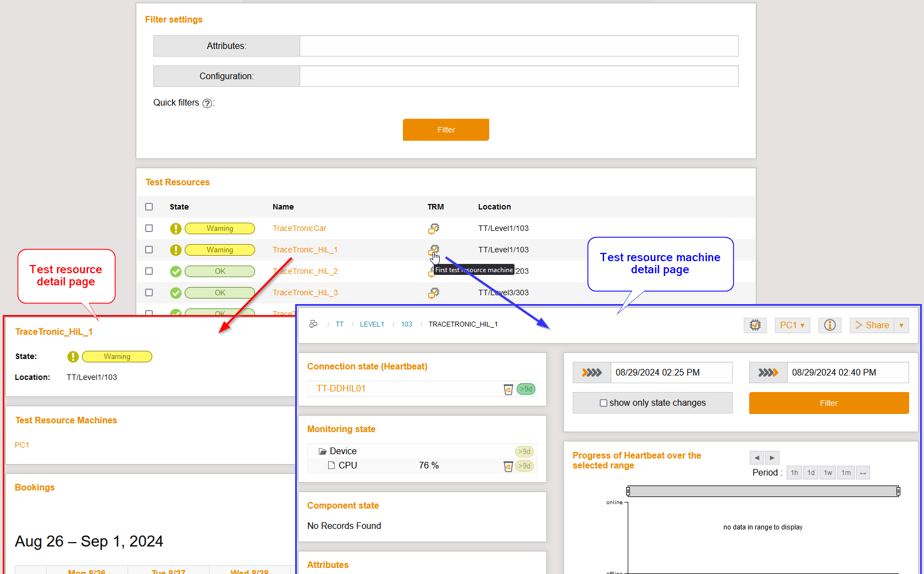Image resolution: width=924 pixels, height=574 pixels.
Task: Collapse the Device tree folder
Action: tap(323, 451)
